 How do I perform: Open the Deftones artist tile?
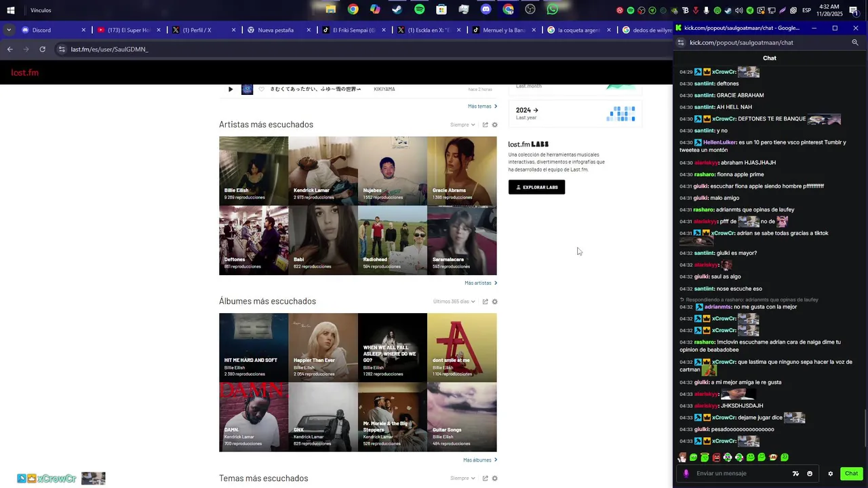pos(254,240)
